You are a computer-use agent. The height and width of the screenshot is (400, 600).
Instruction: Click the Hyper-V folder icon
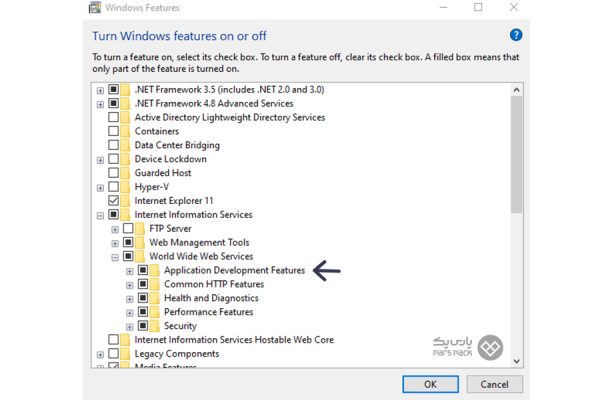126,187
